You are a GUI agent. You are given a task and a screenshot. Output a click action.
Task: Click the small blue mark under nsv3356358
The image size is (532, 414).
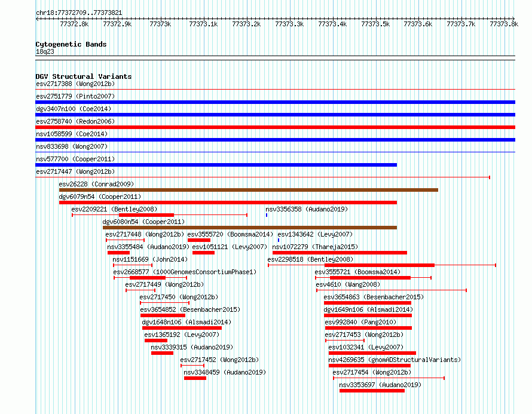point(267,215)
